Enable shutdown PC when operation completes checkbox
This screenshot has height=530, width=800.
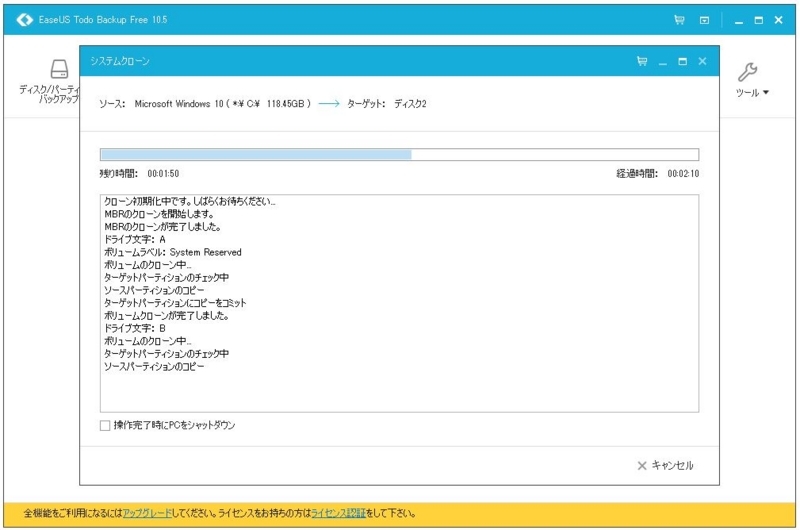pos(105,425)
